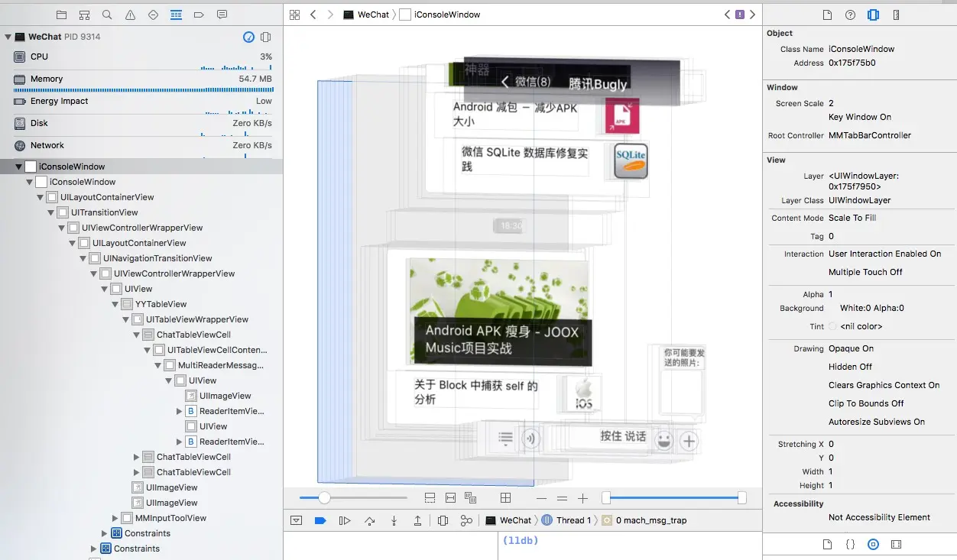The width and height of the screenshot is (957, 560).
Task: Hide the debug area toggle
Action: 296,520
